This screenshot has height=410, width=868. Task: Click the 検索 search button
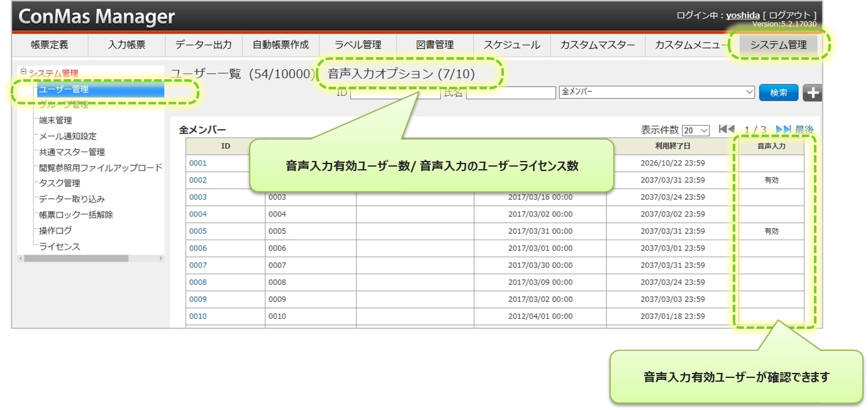(779, 92)
